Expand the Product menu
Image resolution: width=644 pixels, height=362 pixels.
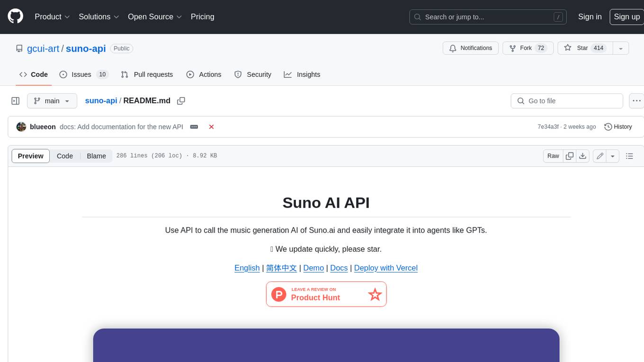(x=52, y=17)
